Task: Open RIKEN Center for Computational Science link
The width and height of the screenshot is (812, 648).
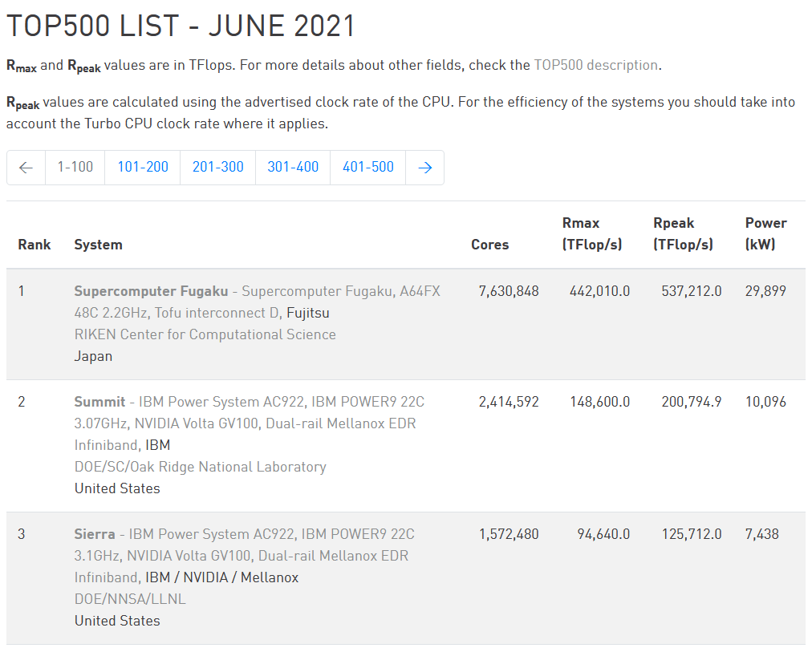Action: (205, 335)
